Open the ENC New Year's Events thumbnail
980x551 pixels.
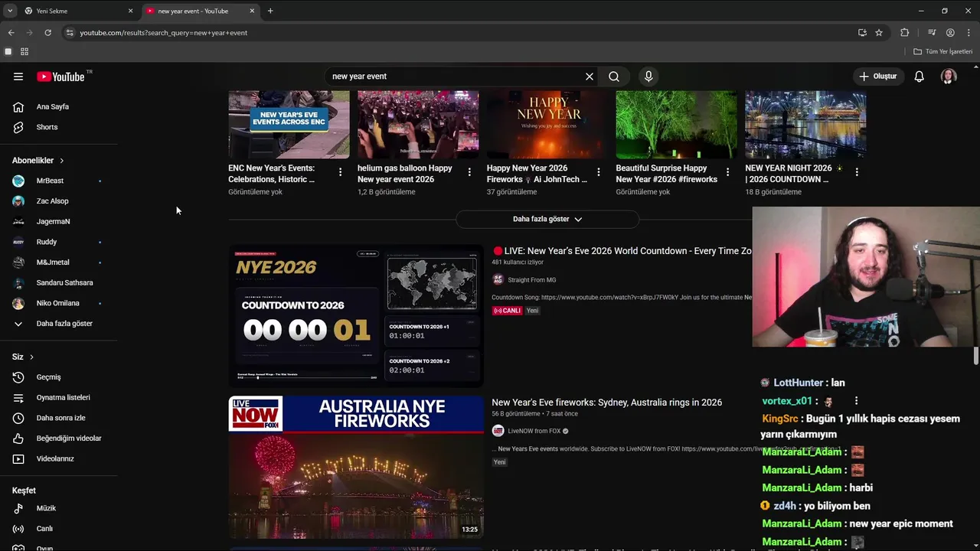tap(289, 125)
